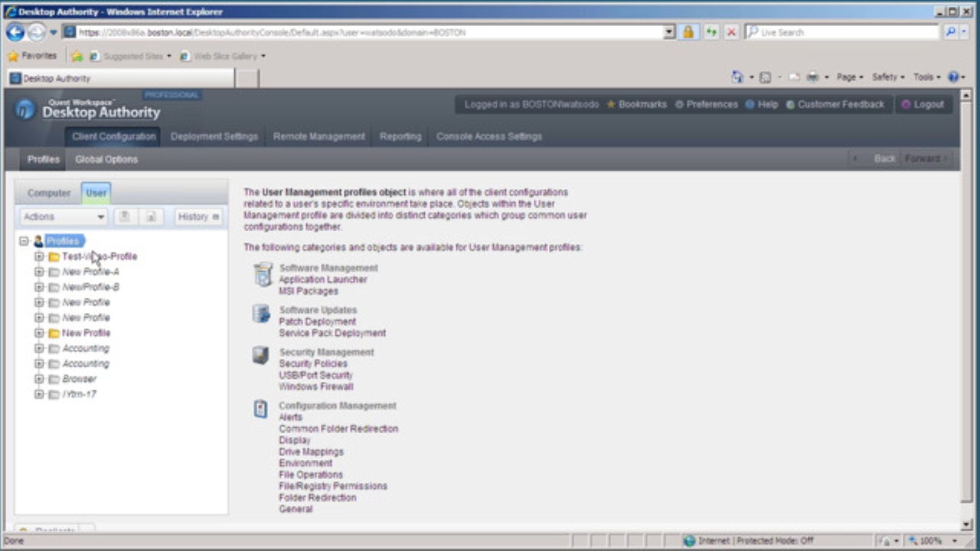
Task: Click the Logout button
Action: [923, 104]
